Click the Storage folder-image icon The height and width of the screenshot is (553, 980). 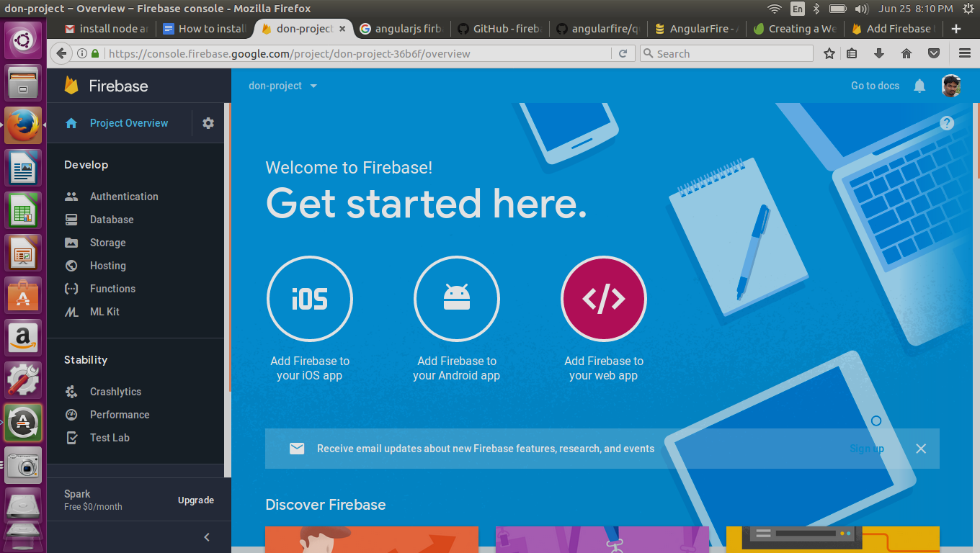(71, 243)
